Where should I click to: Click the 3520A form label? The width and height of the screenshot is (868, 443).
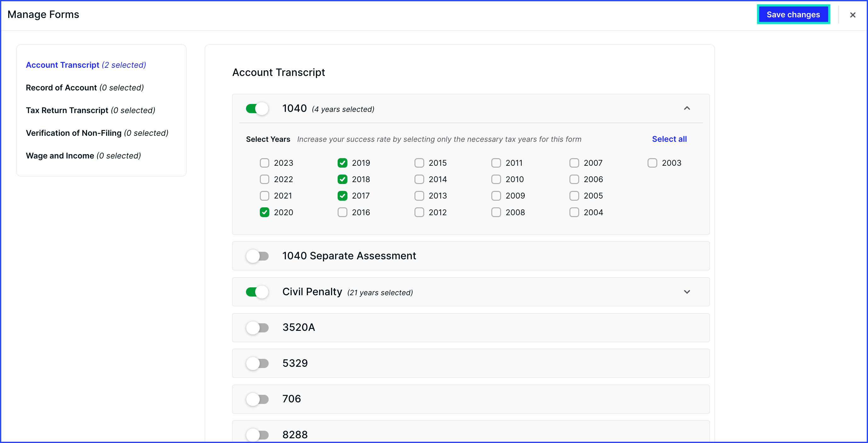299,327
